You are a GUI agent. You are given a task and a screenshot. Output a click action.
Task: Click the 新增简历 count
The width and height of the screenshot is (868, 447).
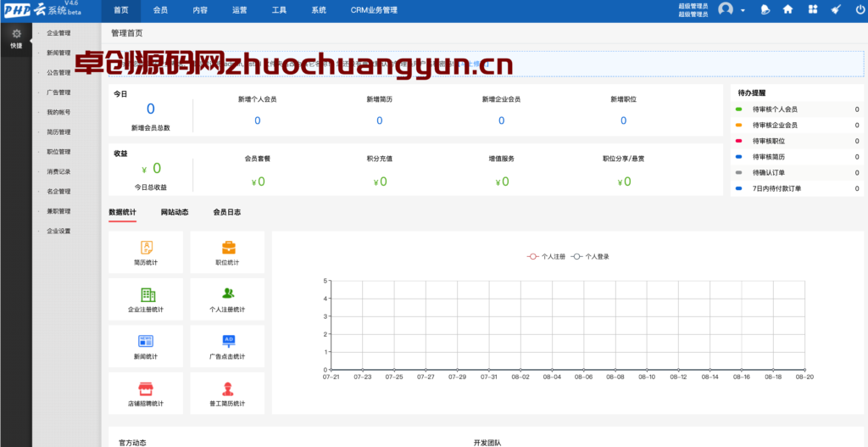(379, 120)
